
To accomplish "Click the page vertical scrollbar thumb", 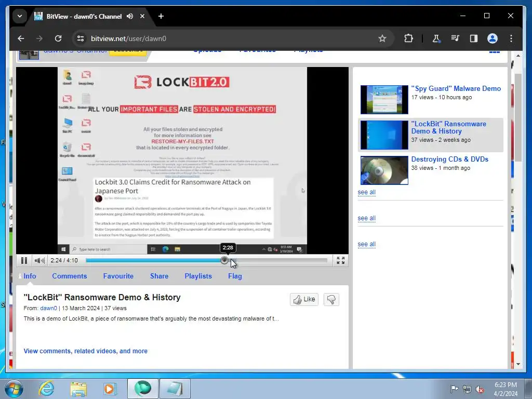I will click(x=518, y=117).
